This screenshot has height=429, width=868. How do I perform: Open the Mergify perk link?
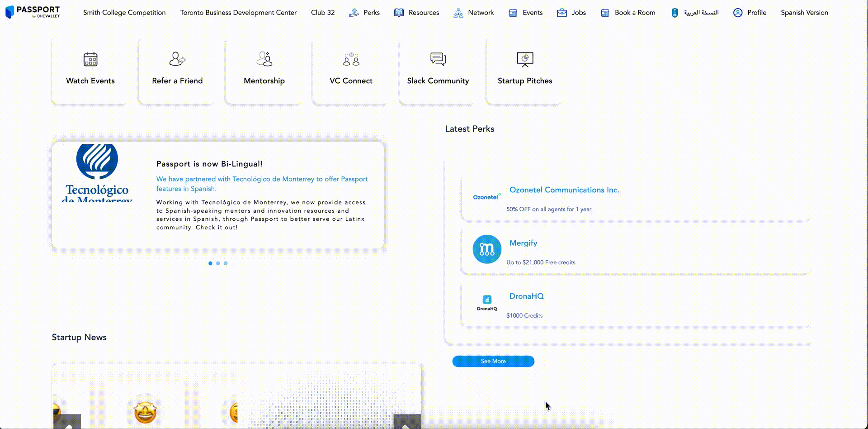pyautogui.click(x=523, y=243)
